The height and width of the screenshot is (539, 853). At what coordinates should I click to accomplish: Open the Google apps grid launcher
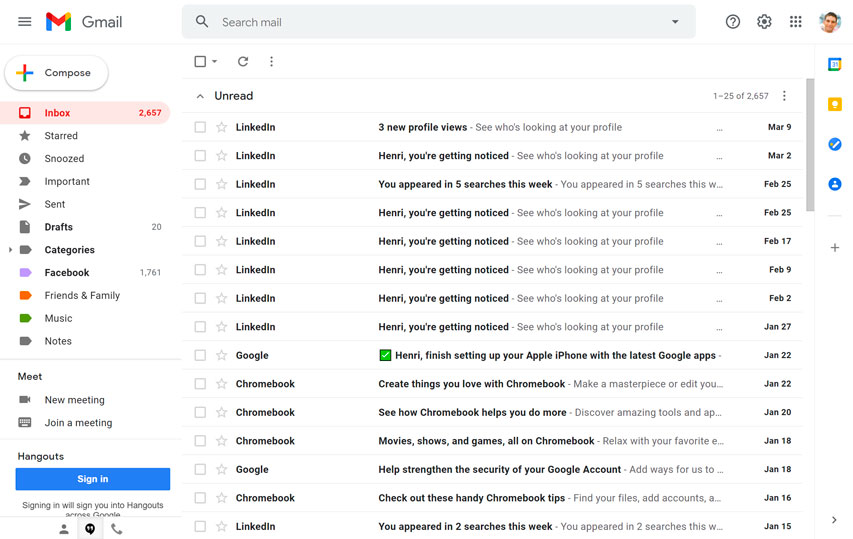tap(795, 22)
